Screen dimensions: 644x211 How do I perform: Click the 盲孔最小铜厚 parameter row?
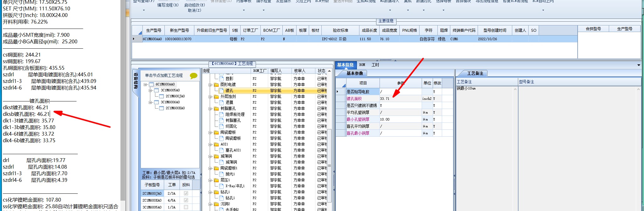[x=394, y=133]
